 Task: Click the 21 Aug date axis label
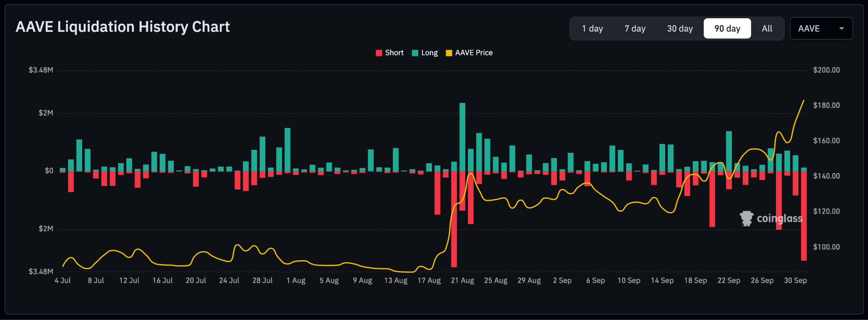(462, 281)
